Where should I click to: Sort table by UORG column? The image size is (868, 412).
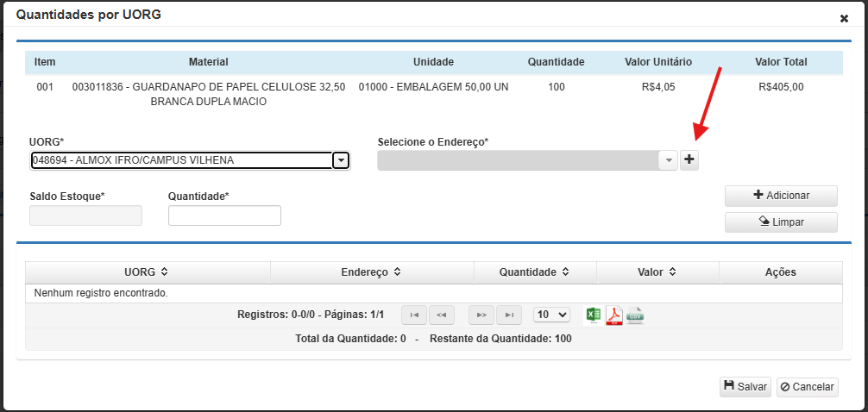point(147,272)
